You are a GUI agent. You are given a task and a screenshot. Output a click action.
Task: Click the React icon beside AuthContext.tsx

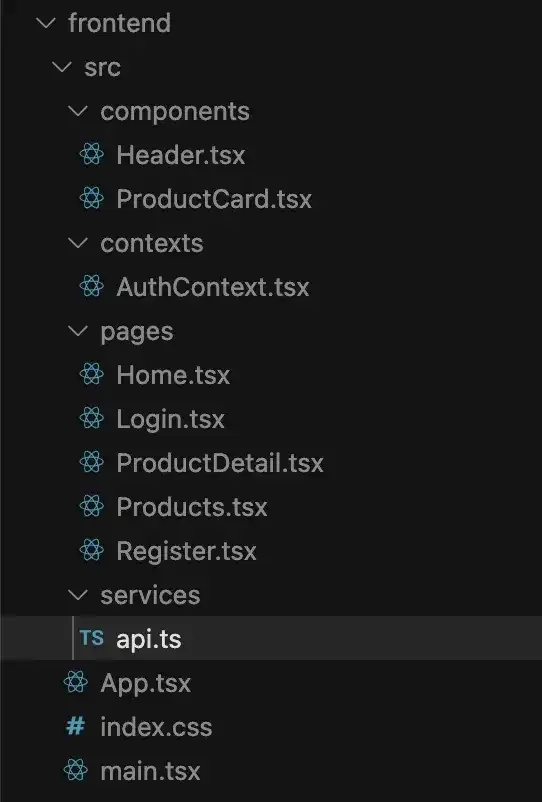(x=92, y=286)
